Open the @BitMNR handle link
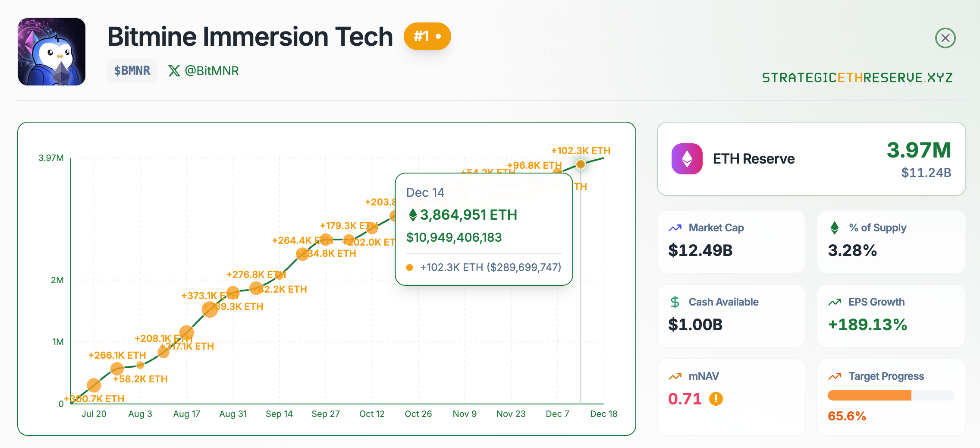 [x=211, y=70]
